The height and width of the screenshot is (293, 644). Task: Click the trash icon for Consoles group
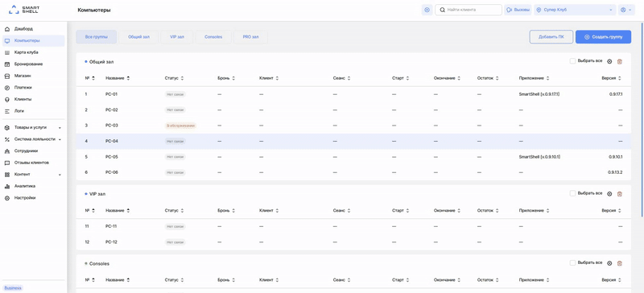[620, 263]
